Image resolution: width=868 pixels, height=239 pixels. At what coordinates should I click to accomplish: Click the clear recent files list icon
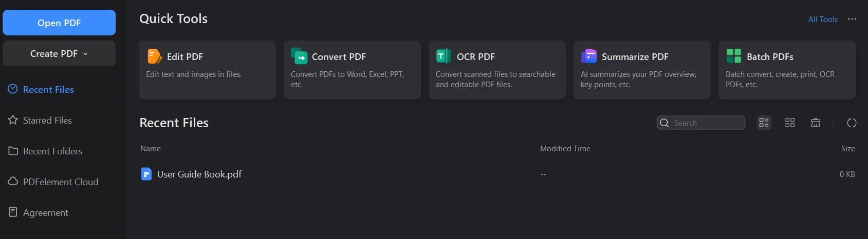[x=816, y=123]
